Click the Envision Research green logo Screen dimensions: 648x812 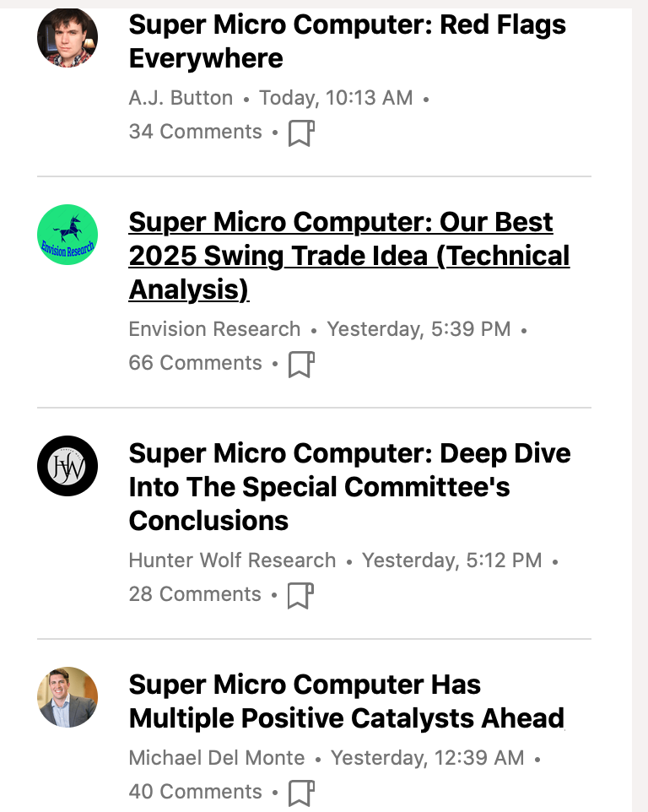pyautogui.click(x=67, y=235)
